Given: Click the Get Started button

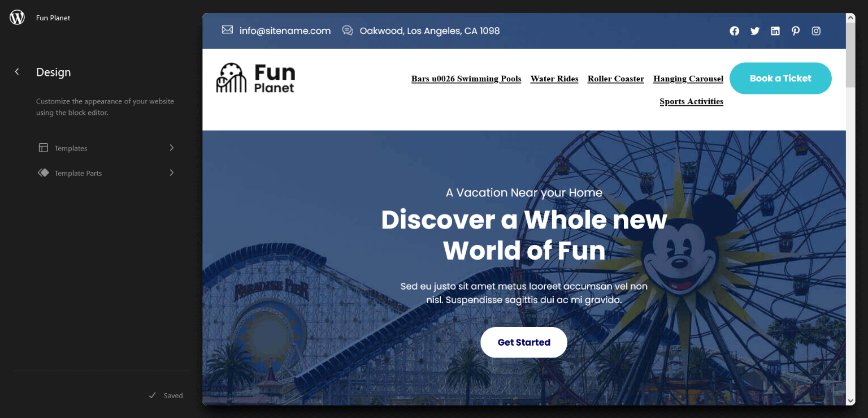Looking at the screenshot, I should click(524, 342).
